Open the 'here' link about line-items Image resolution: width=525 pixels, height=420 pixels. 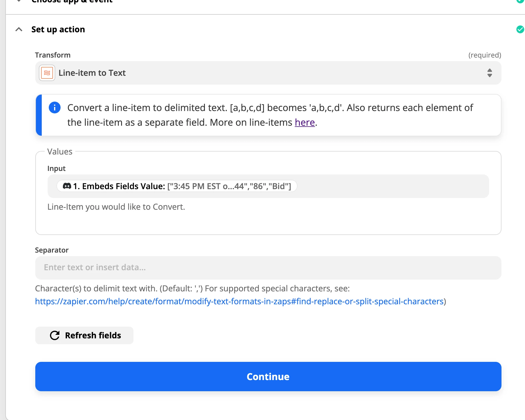pos(305,122)
